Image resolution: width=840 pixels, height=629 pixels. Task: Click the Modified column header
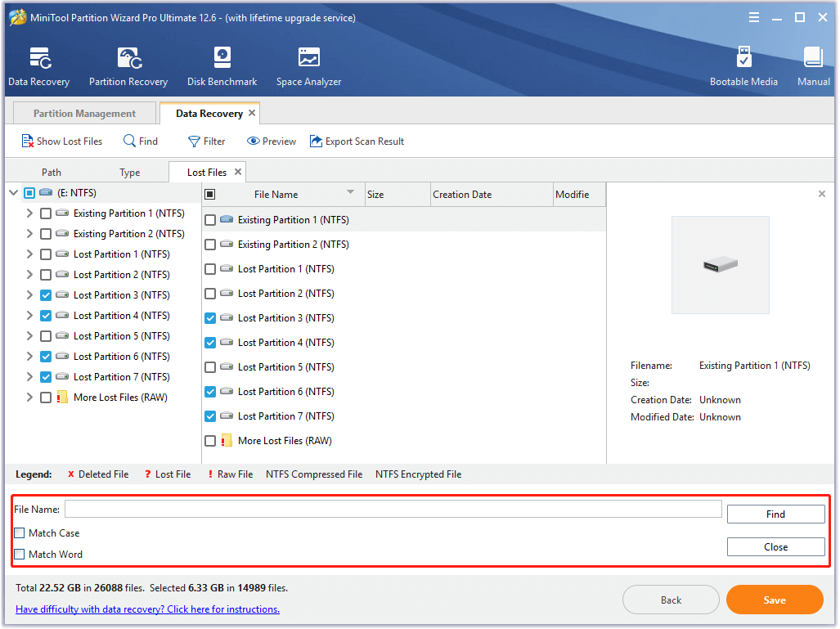point(579,195)
